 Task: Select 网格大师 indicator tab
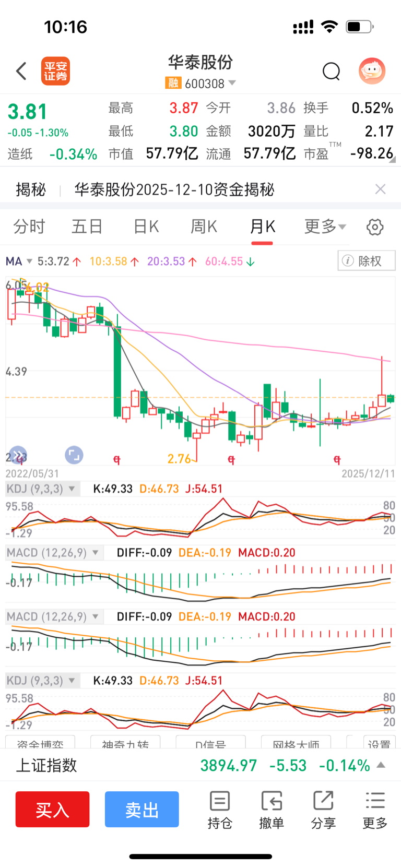tap(296, 743)
